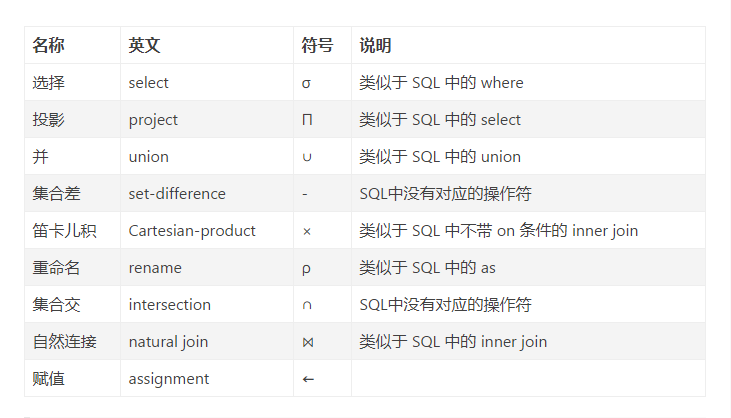Click the description mentioning 'on 条件的 inner join'

[x=498, y=231]
